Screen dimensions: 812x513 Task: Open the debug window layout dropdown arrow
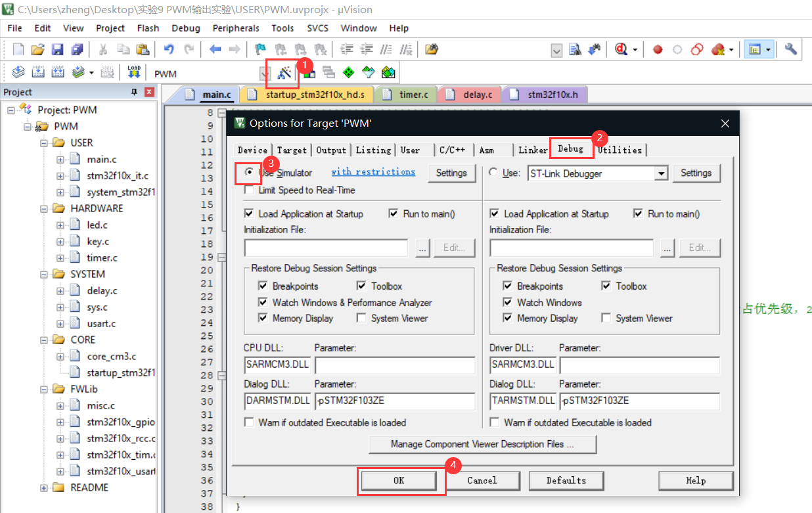[x=767, y=49]
